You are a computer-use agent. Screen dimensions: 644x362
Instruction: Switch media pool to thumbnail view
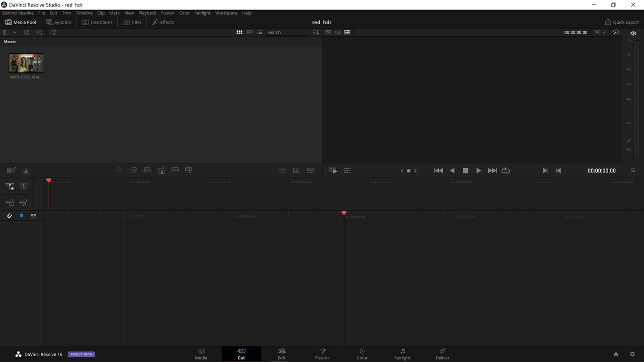click(239, 32)
